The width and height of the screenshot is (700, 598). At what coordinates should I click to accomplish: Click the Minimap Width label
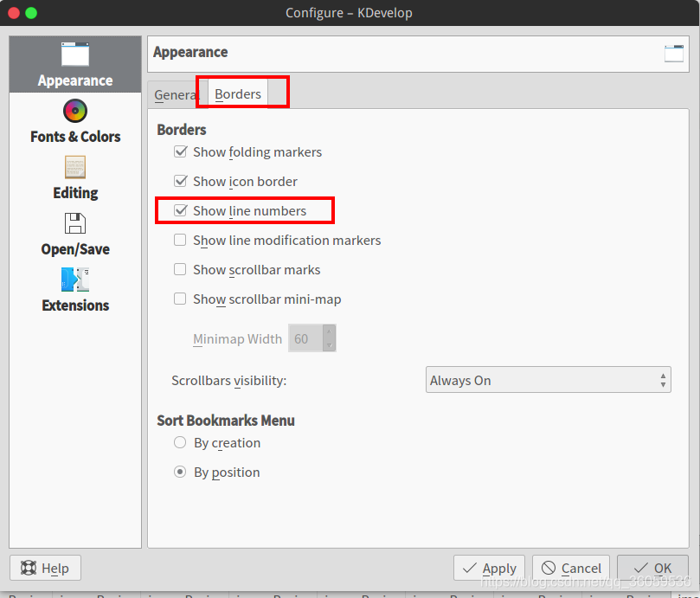click(237, 339)
